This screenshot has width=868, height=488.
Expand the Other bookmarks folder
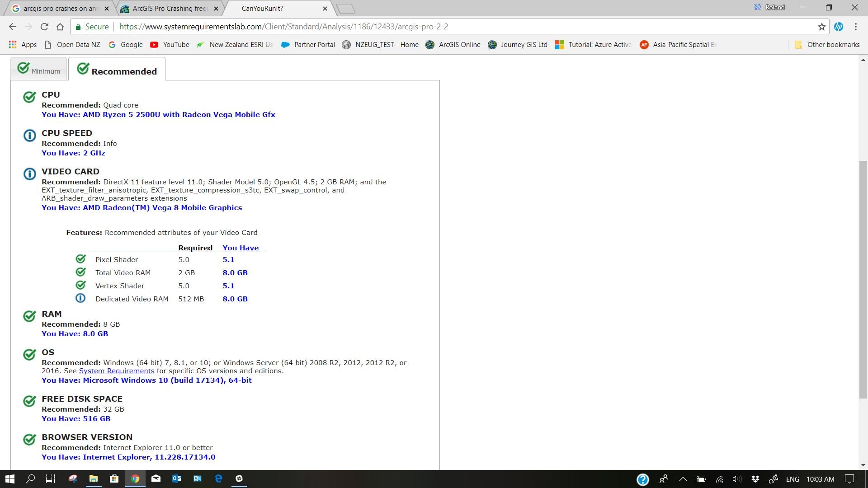click(827, 45)
